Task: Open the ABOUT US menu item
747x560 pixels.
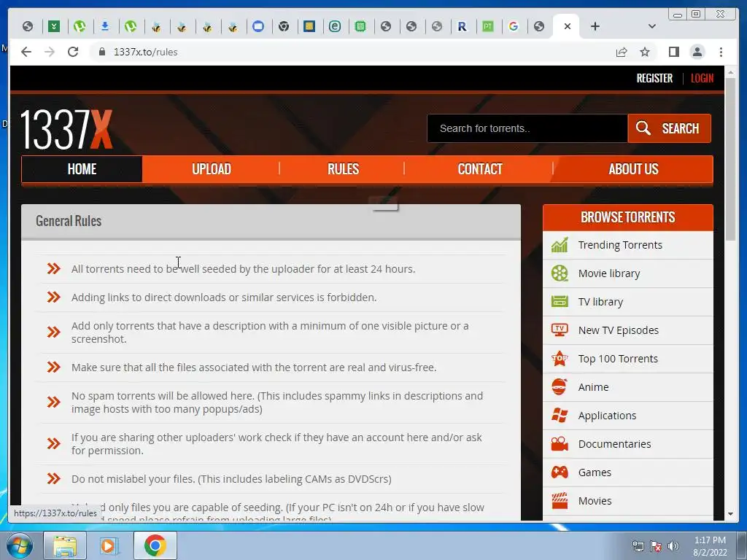Action: tap(633, 169)
